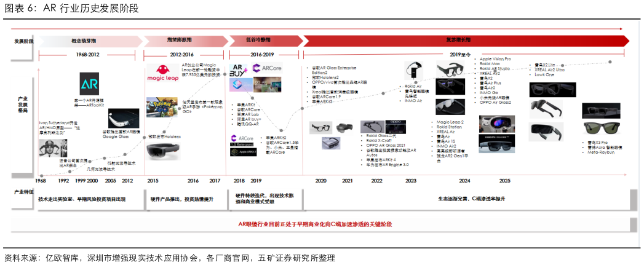
Task: Click the large ARCore logo beside AR BUY+
Action: (268, 68)
